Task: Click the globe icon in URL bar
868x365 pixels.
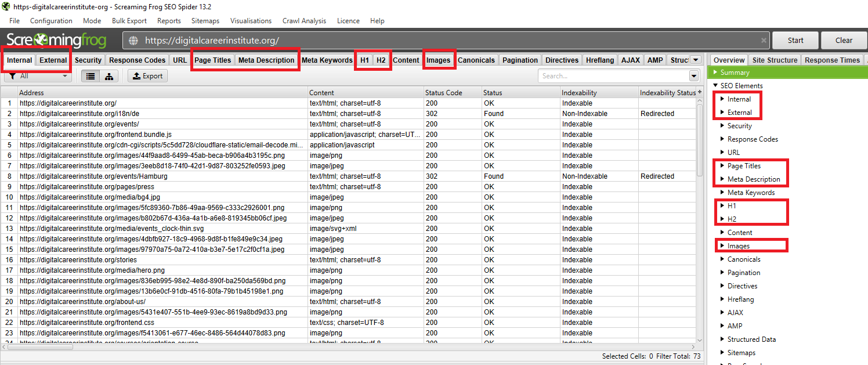Action: [133, 41]
